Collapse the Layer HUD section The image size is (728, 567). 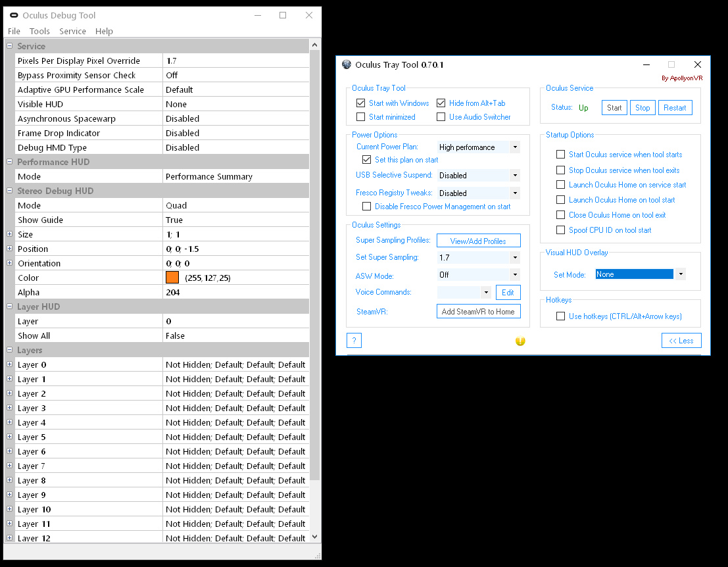[9, 307]
